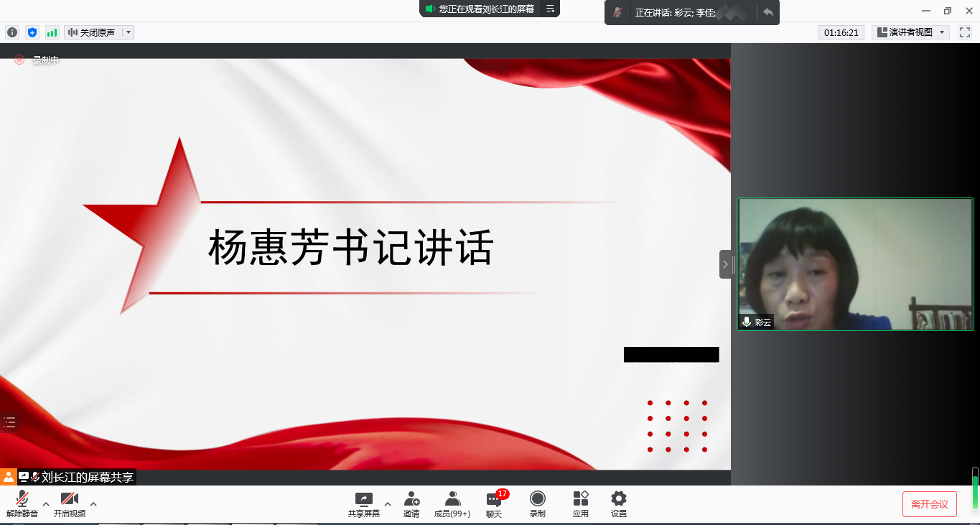980x525 pixels.
Task: Enter fullscreen using the top-right icon
Action: tap(965, 32)
